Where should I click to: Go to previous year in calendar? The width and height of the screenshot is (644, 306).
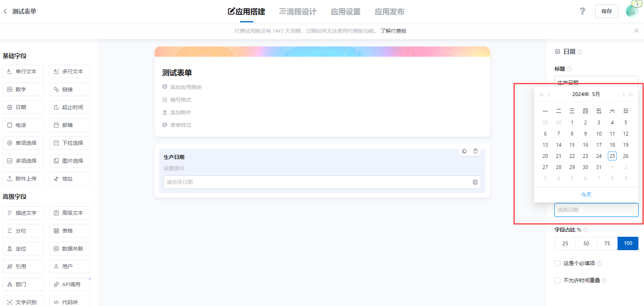542,95
